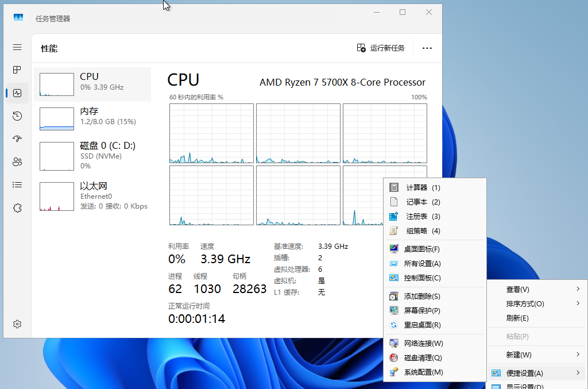Click the icon next to 网络连接(W)
Screen dimensions: 588x389
394,343
